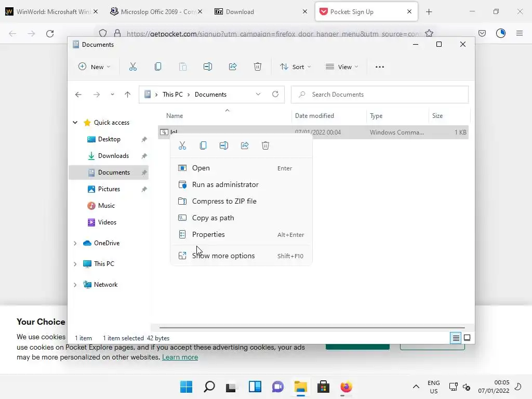Collapse Quick access tree
Viewport: 532px width, 399px height.
pos(75,123)
